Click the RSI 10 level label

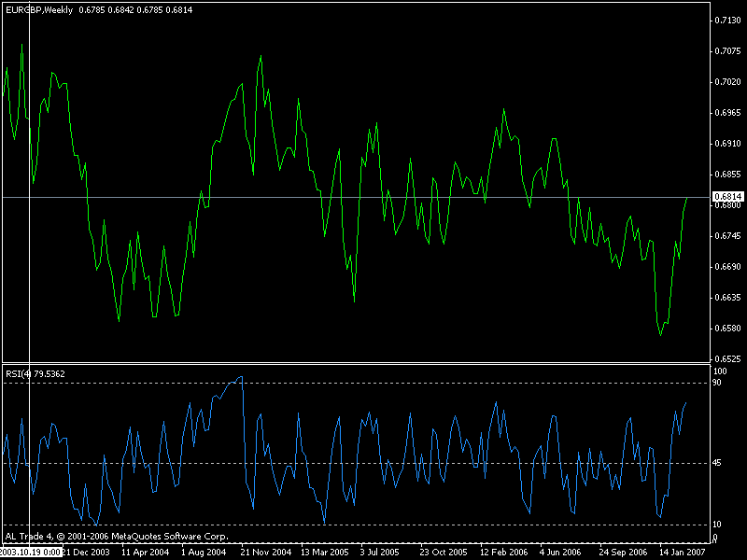tap(717, 525)
